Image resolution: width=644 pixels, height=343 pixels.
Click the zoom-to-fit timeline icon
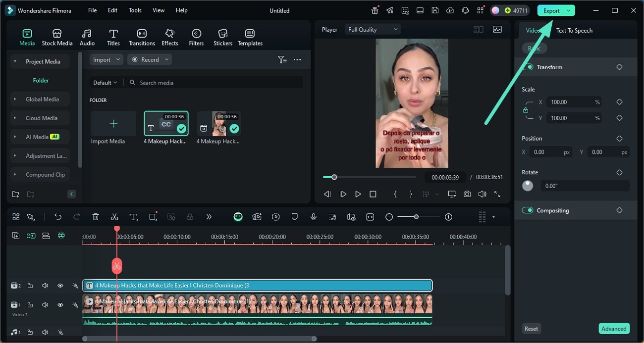[370, 217]
